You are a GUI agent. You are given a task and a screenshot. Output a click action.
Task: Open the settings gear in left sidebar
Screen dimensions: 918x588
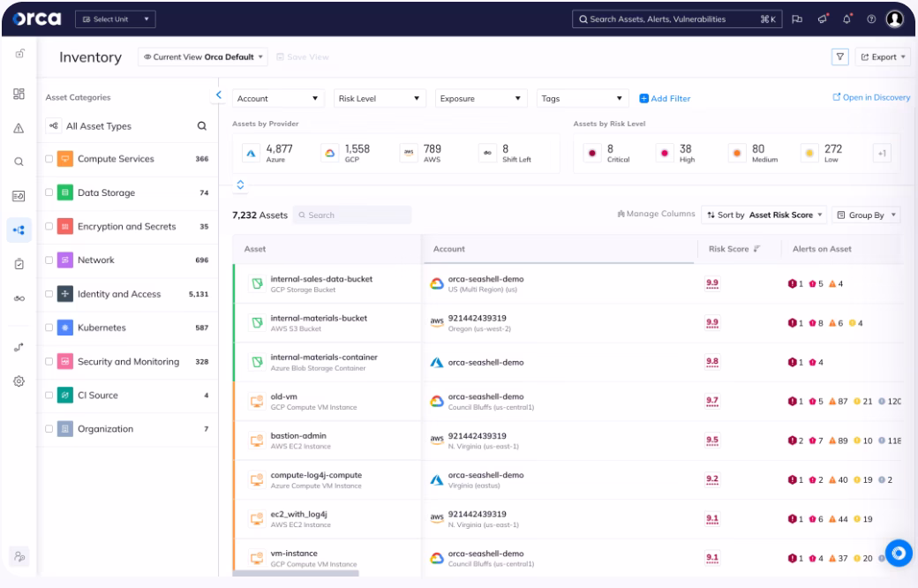coord(18,382)
